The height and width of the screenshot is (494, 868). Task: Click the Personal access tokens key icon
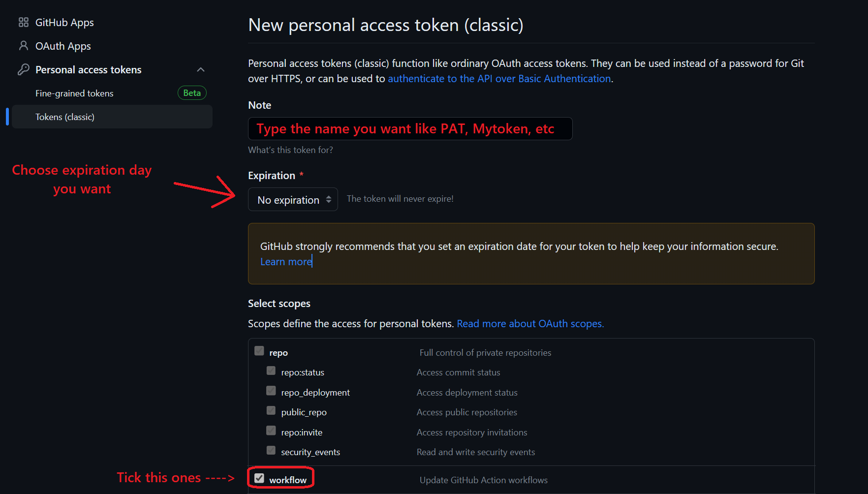[x=23, y=69]
